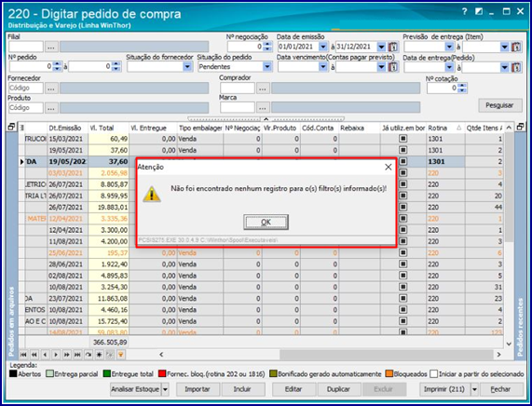Toggle Já utiliz.em bor checkbox in 195,37 row

tap(402, 252)
